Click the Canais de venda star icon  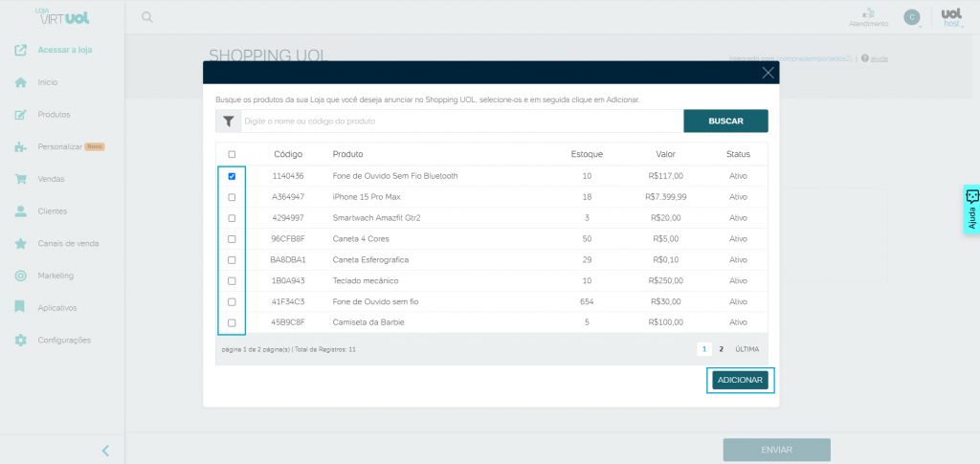pyautogui.click(x=21, y=244)
